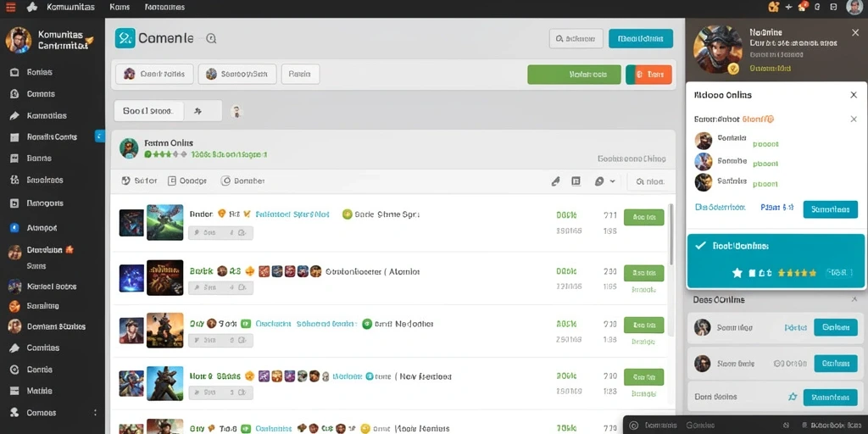The width and height of the screenshot is (868, 434).
Task: Open green-landscape thumbnail in the first game row
Action: (x=164, y=223)
